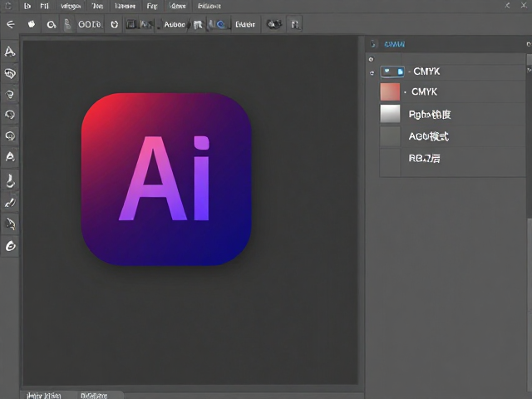Screen dimensions: 532x399
Task: Select the first CMYK row with the blue-outlined thumbnail
Action: (x=452, y=71)
